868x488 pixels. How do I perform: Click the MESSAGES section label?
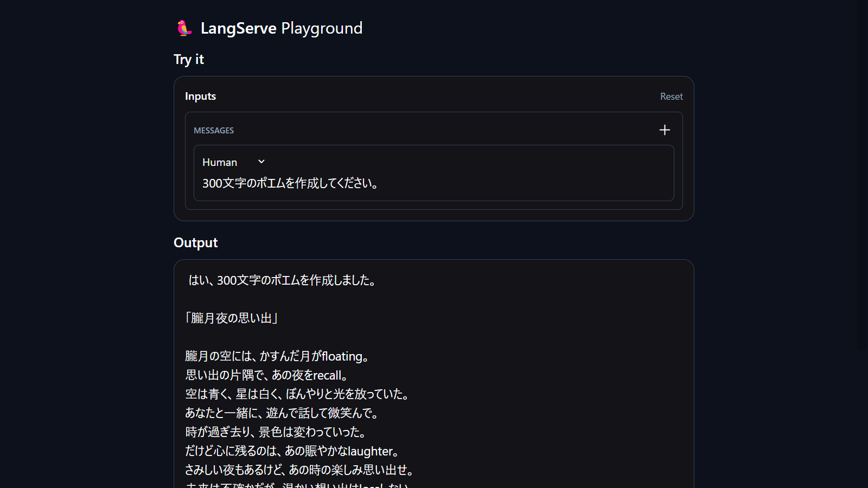pyautogui.click(x=214, y=130)
